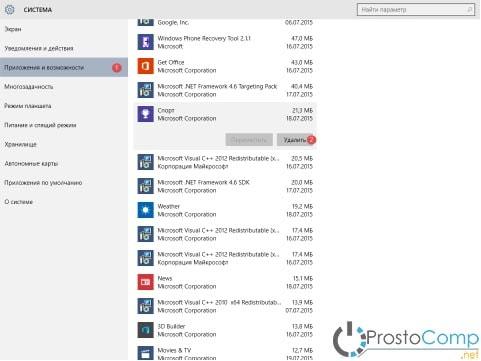Click icon of Visual C++ 2012 17,4 МБ Корпорация Майкрософт

point(145,258)
